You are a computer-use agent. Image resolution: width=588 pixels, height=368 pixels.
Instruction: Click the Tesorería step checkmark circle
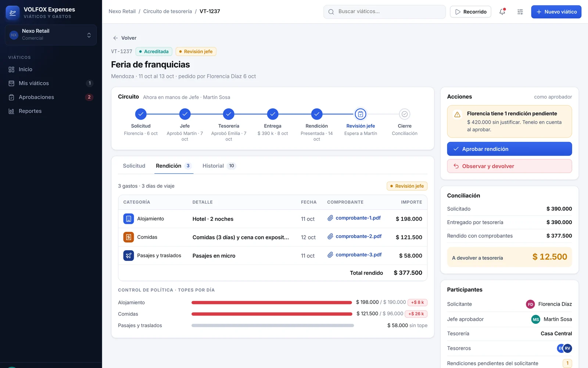click(x=229, y=114)
